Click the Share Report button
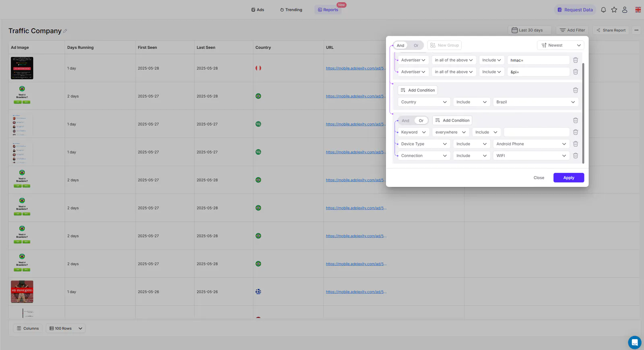The width and height of the screenshot is (644, 350). coord(611,30)
